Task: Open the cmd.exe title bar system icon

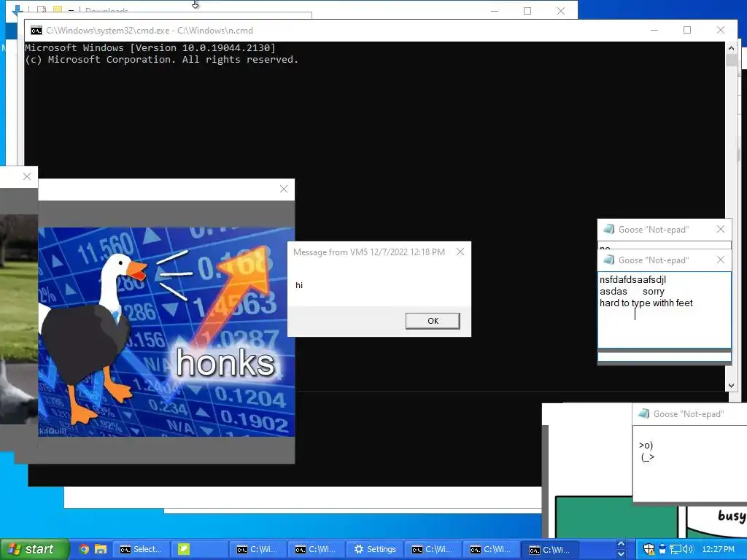Action: pos(36,31)
